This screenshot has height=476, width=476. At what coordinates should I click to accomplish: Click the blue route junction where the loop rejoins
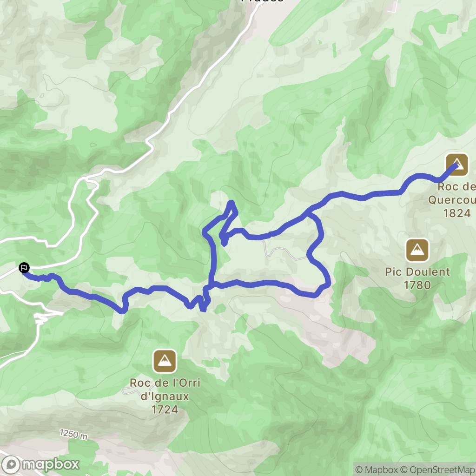coord(307,213)
